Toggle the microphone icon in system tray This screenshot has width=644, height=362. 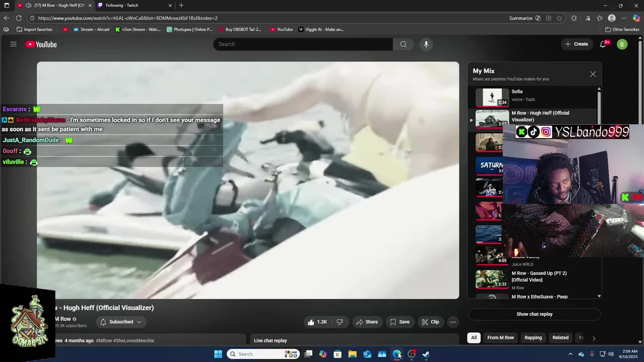[592, 354]
